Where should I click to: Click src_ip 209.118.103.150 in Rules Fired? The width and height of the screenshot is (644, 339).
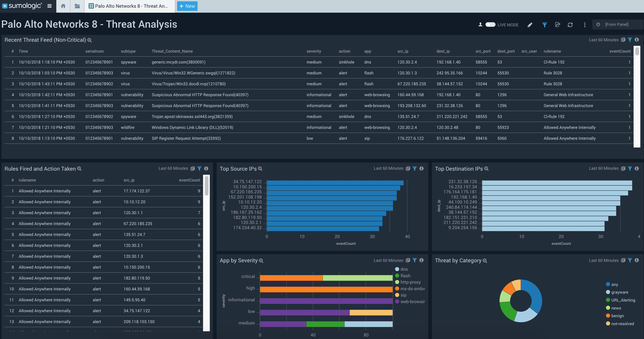tap(139, 322)
